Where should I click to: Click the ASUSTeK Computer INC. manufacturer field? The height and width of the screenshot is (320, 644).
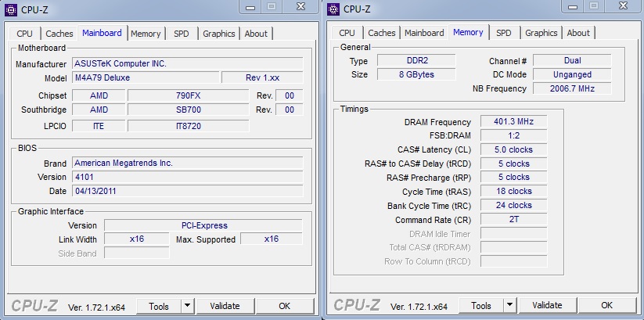click(x=188, y=63)
